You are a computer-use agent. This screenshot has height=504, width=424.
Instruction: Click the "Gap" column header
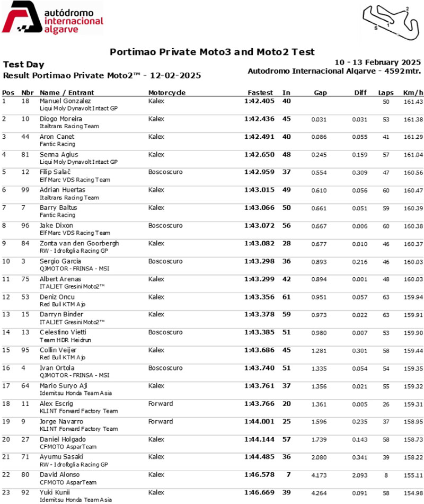click(320, 93)
